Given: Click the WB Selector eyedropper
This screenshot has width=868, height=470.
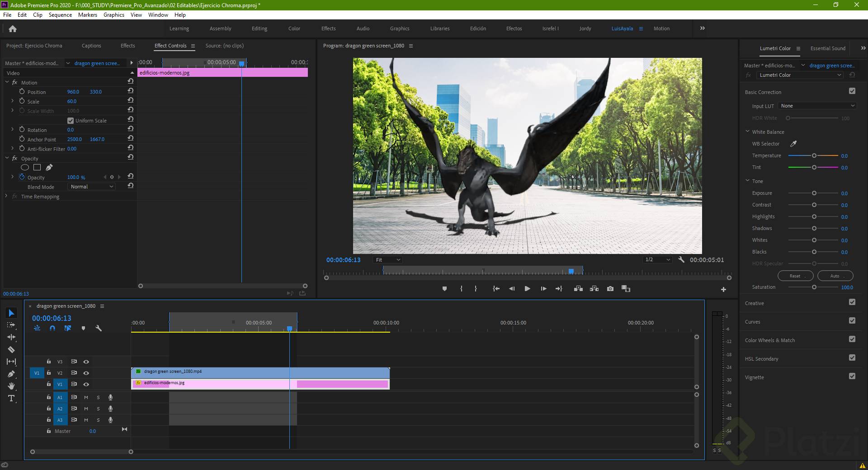Looking at the screenshot, I should (793, 144).
